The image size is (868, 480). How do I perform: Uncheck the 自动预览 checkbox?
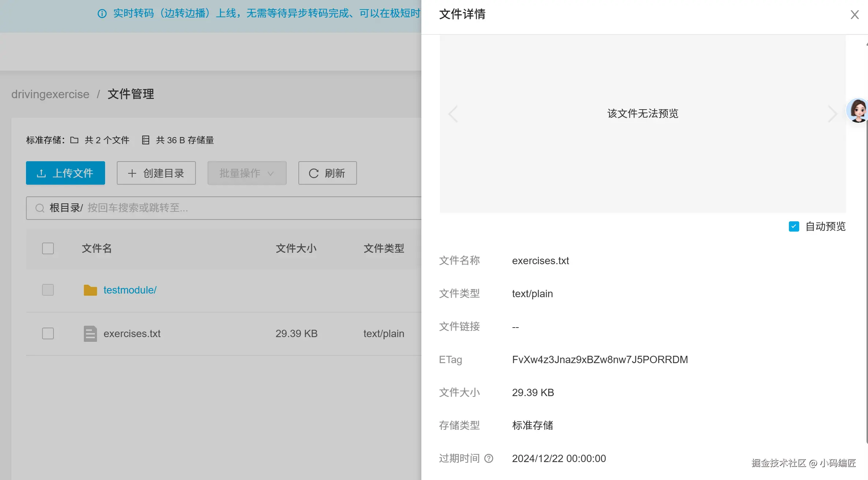tap(794, 226)
